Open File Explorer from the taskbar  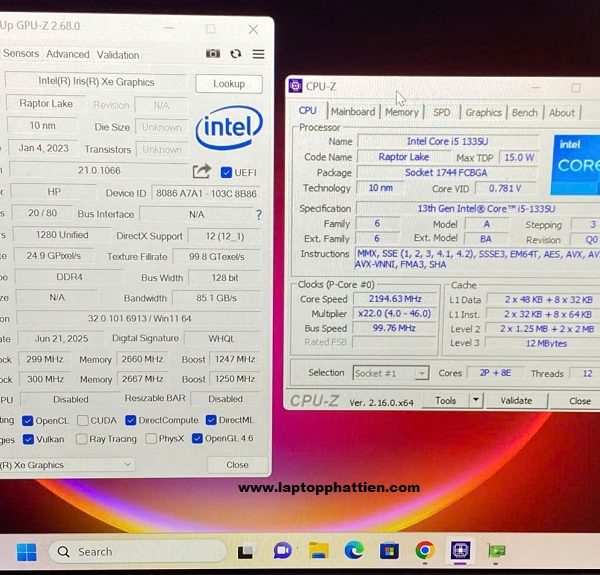[319, 551]
